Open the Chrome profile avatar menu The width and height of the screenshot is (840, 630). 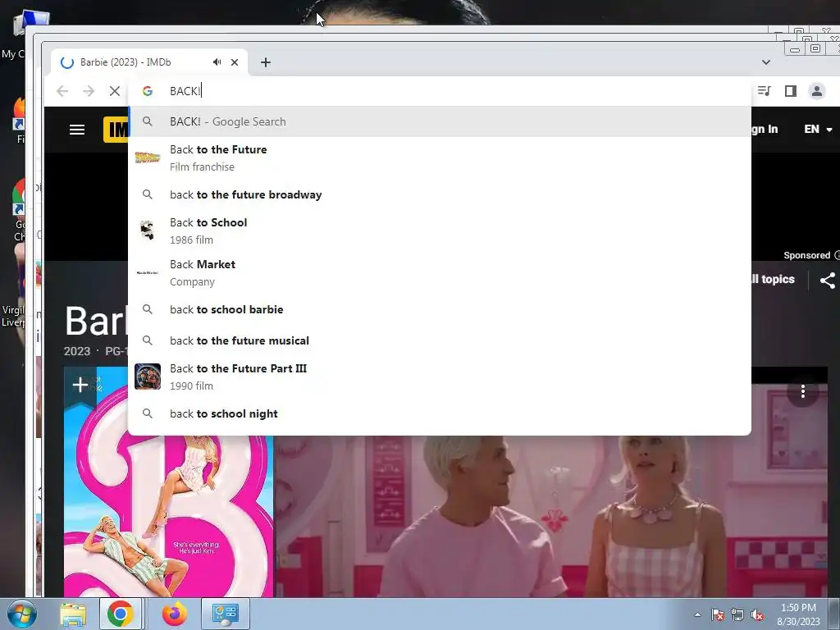[817, 91]
